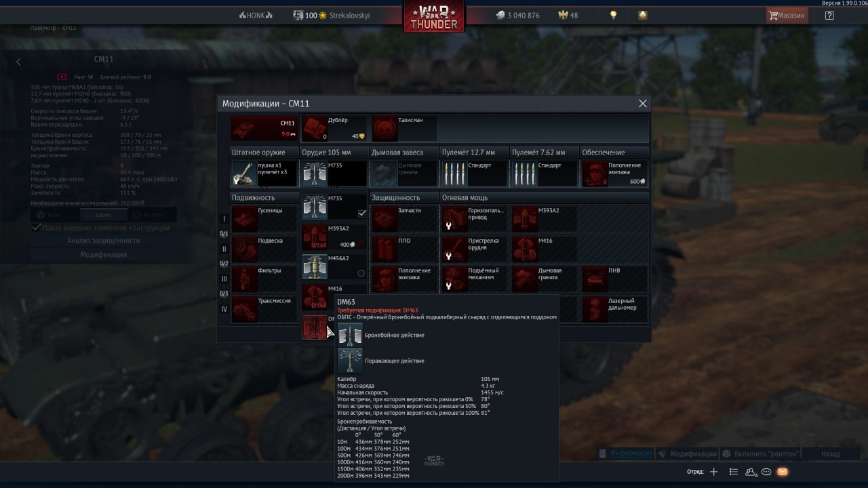868x488 pixels.
Task: Select the Запчасти modification
Action: pos(404,219)
